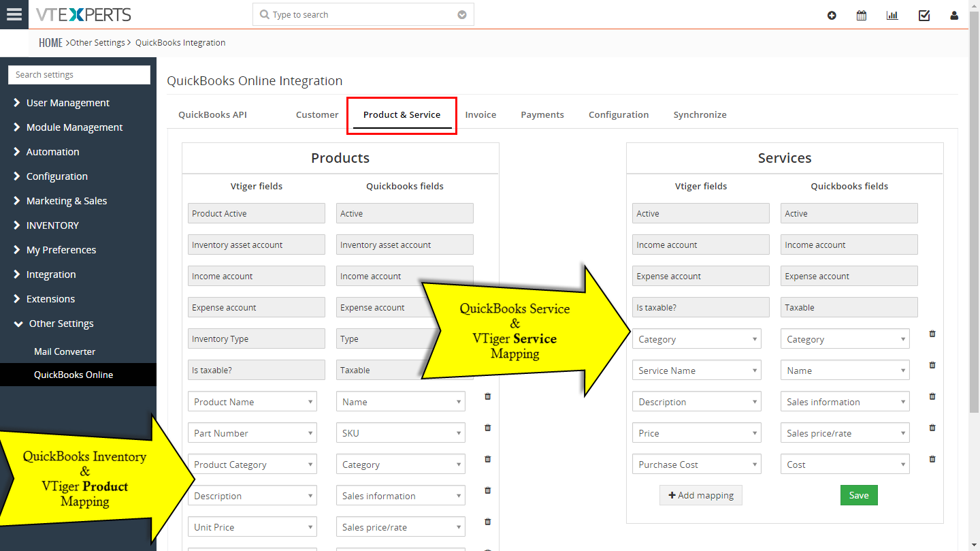Open the Configuration tab
Screen dimensions: 980x551
619,114
